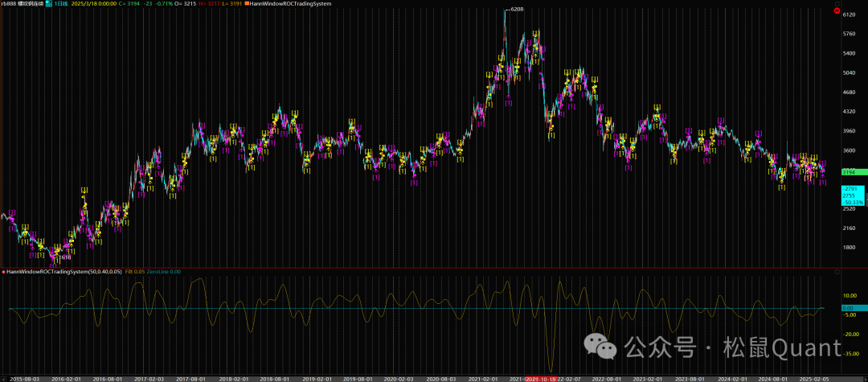Click the cyan 3194 current price tag
This screenshot has width=868, height=382.
[x=850, y=172]
